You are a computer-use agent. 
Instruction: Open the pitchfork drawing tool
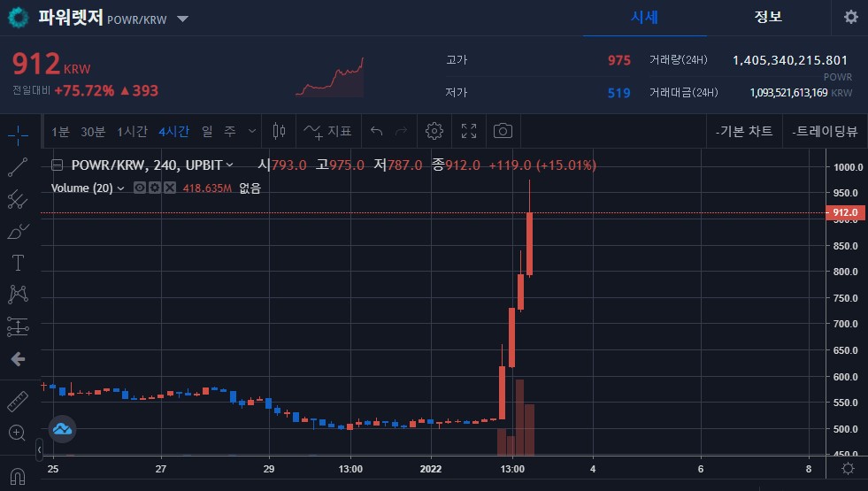[18, 199]
